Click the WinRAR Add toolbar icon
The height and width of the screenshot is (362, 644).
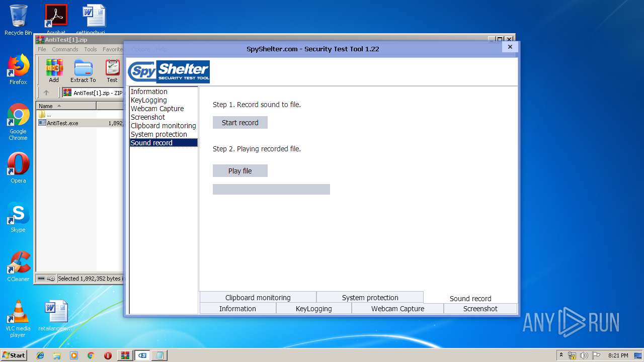tap(54, 71)
